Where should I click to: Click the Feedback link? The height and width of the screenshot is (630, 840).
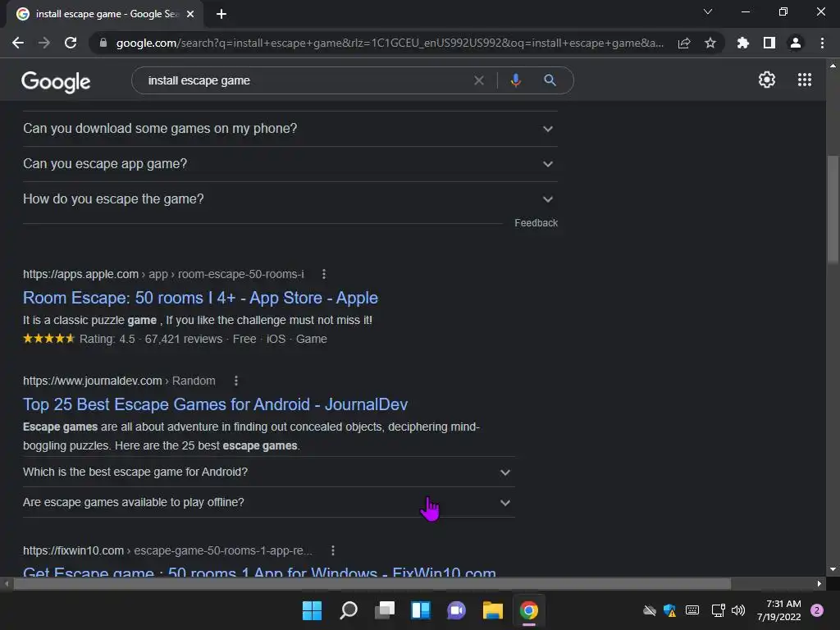pos(536,223)
